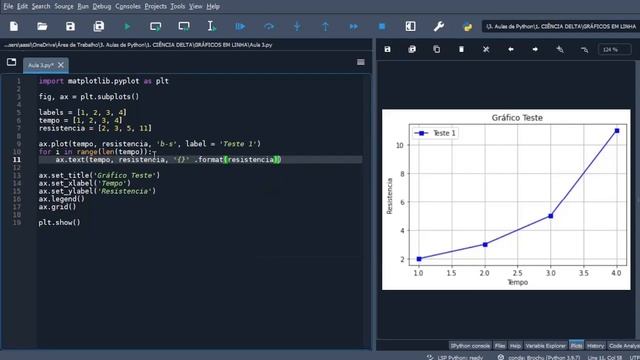The image size is (640, 360).
Task: Zoom in on the plot
Action: pyautogui.click(x=560, y=49)
